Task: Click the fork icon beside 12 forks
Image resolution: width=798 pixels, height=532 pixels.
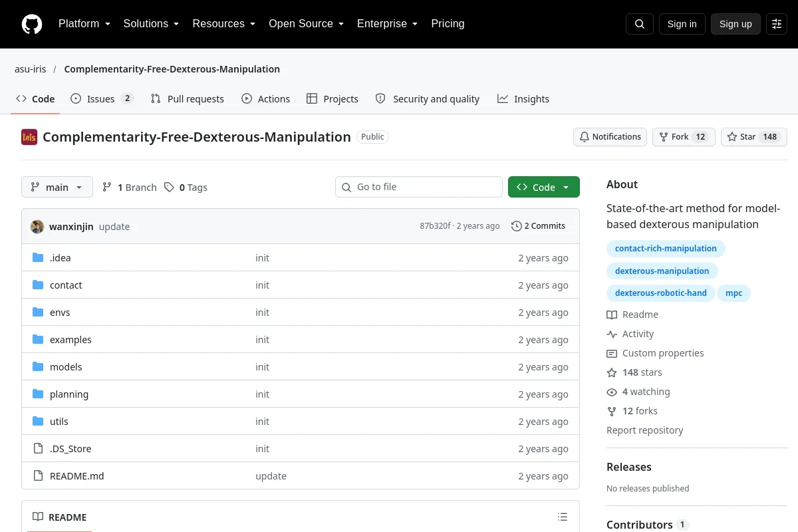Action: (x=612, y=411)
